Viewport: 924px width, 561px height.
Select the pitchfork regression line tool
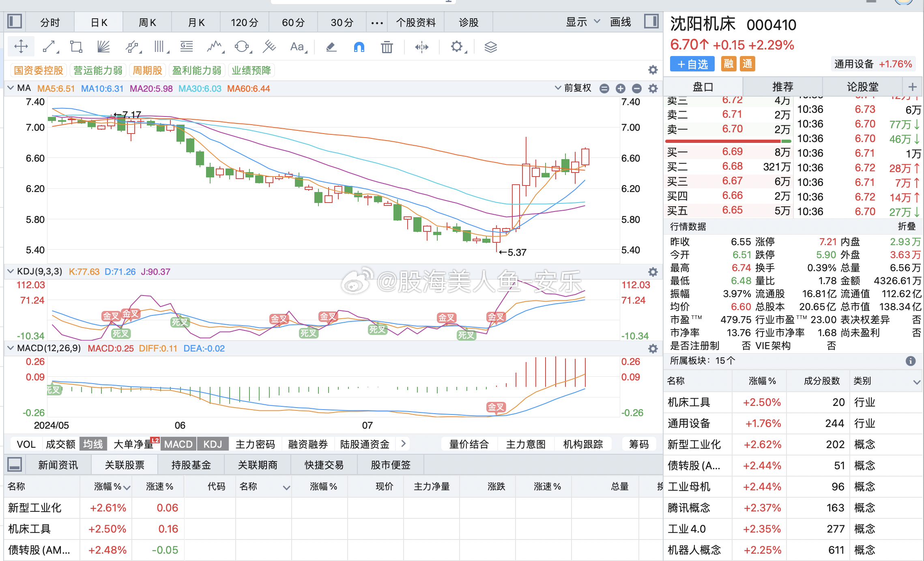[x=269, y=47]
